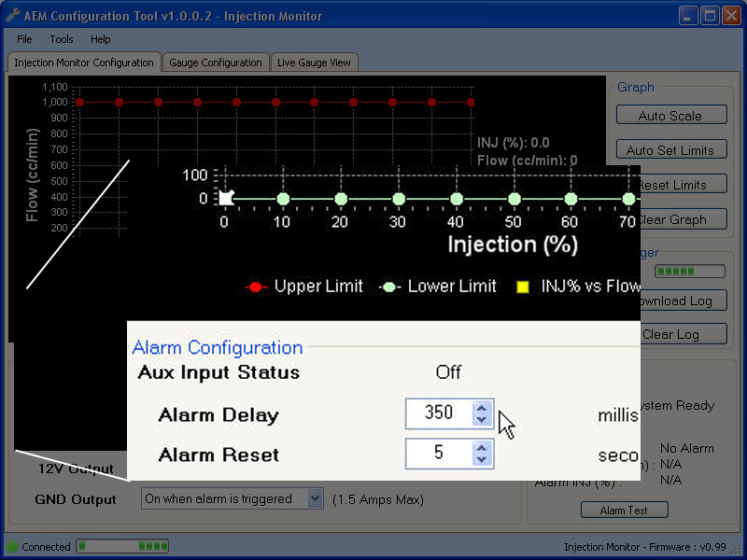Image resolution: width=747 pixels, height=560 pixels.
Task: Select the lower limit point at 60%
Action: tap(571, 199)
